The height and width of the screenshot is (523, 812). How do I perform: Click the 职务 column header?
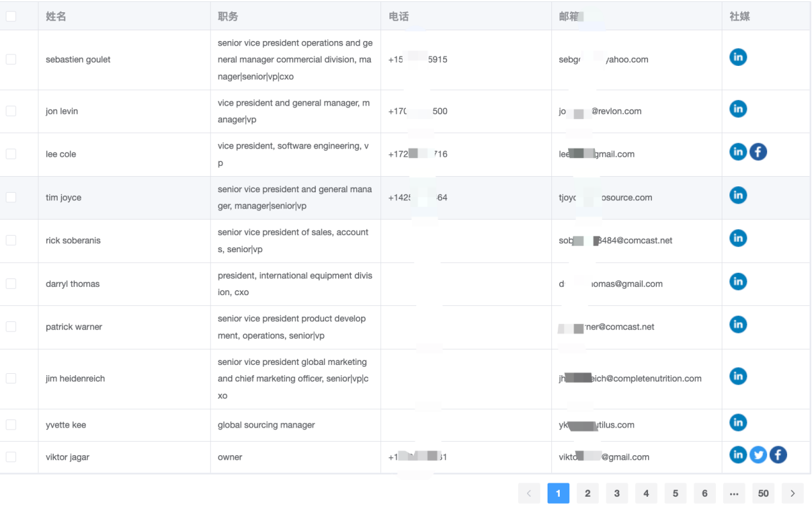[228, 16]
